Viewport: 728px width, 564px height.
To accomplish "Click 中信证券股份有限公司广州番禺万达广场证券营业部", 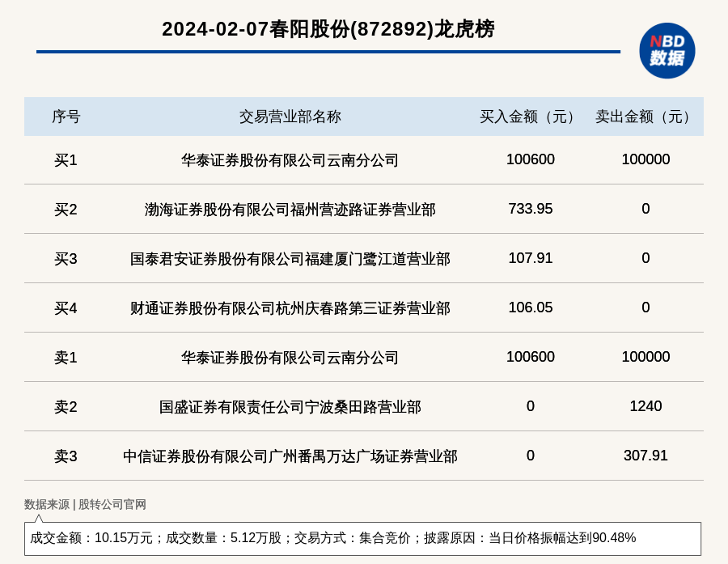I will 290,456.
